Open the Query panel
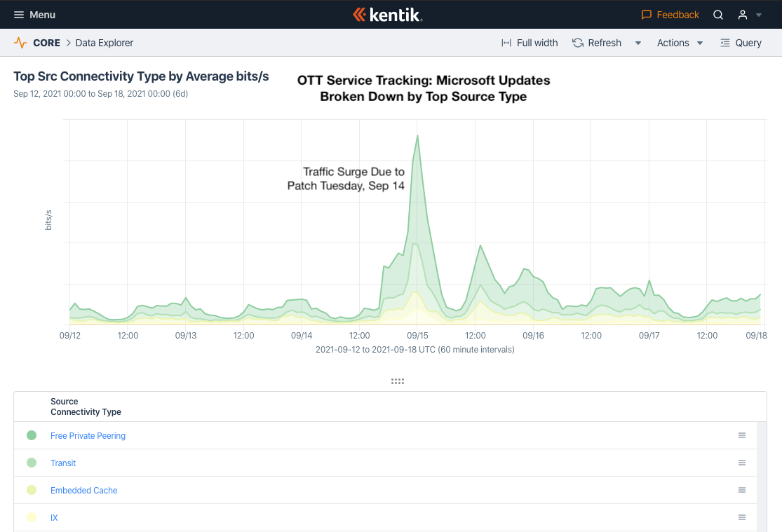782x532 pixels. [741, 43]
